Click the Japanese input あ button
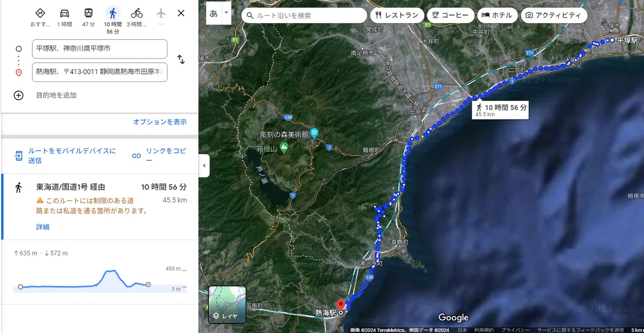 click(x=214, y=13)
